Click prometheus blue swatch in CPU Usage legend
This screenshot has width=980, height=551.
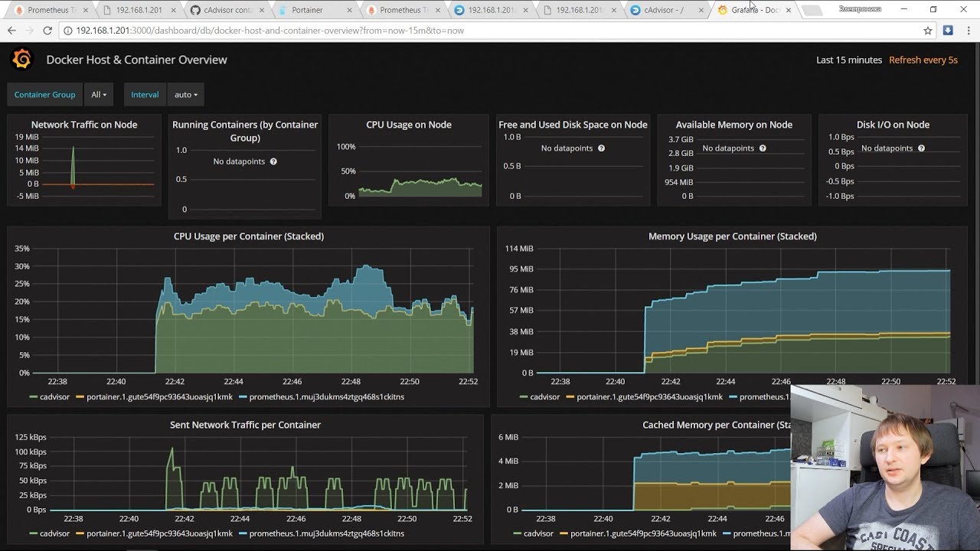pos(243,397)
